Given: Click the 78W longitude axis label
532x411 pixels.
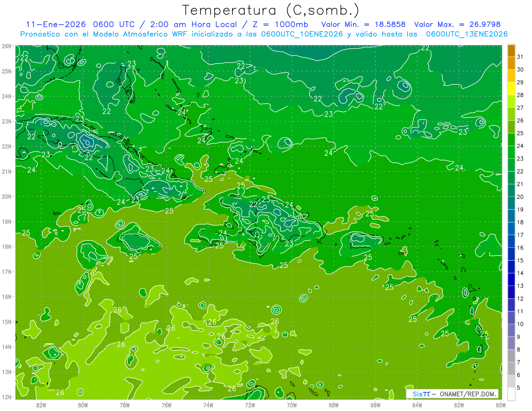Looking at the screenshot, I should (125, 405).
